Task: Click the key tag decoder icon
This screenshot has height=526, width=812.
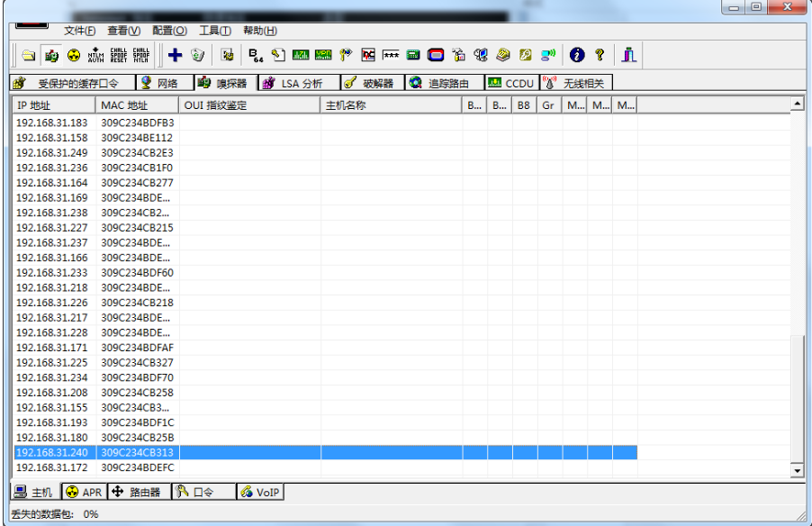Action: tap(278, 55)
